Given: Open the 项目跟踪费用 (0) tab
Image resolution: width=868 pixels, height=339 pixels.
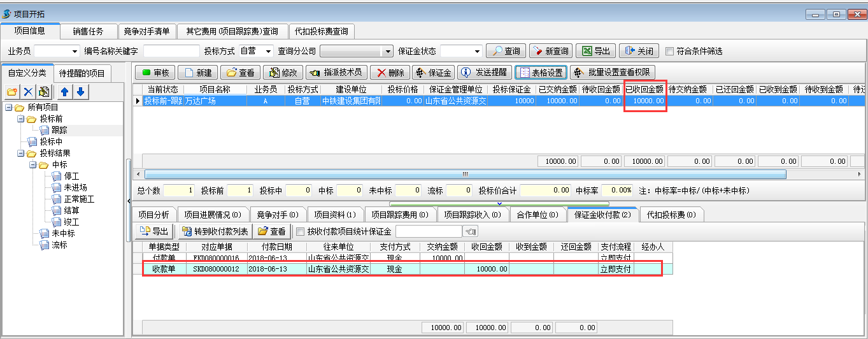Looking at the screenshot, I should click(400, 215).
